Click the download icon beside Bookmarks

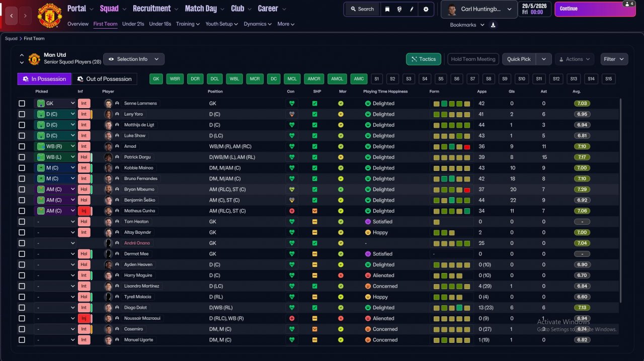pyautogui.click(x=493, y=25)
